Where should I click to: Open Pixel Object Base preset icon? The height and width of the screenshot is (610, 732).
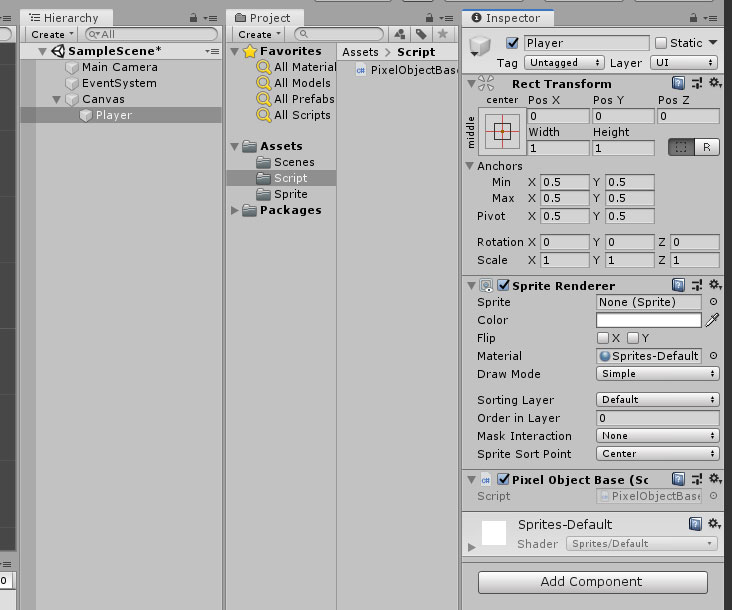697,479
